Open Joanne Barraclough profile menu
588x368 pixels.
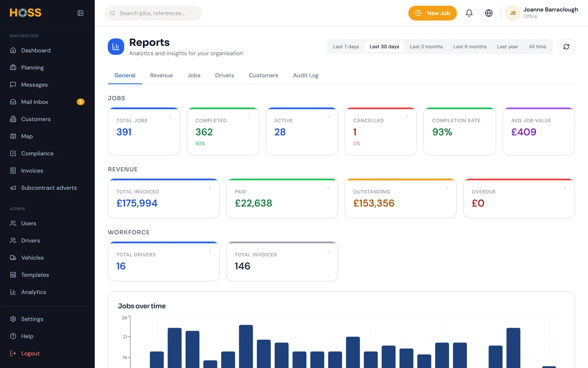click(x=542, y=13)
